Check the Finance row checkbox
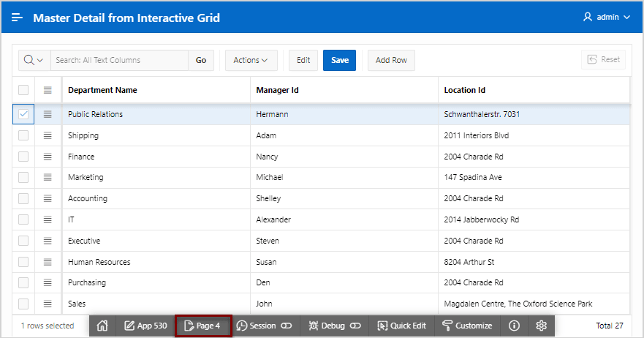 (x=23, y=157)
